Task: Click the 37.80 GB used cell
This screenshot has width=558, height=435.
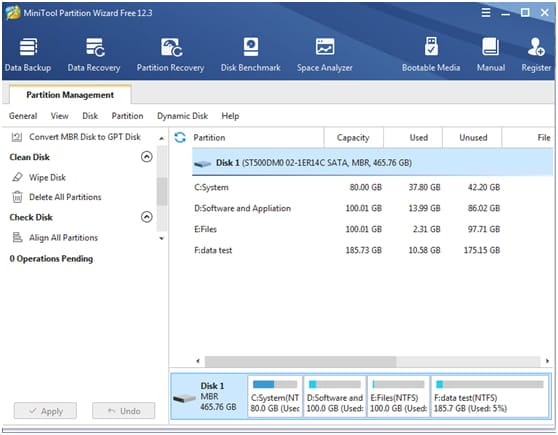Action: 424,187
